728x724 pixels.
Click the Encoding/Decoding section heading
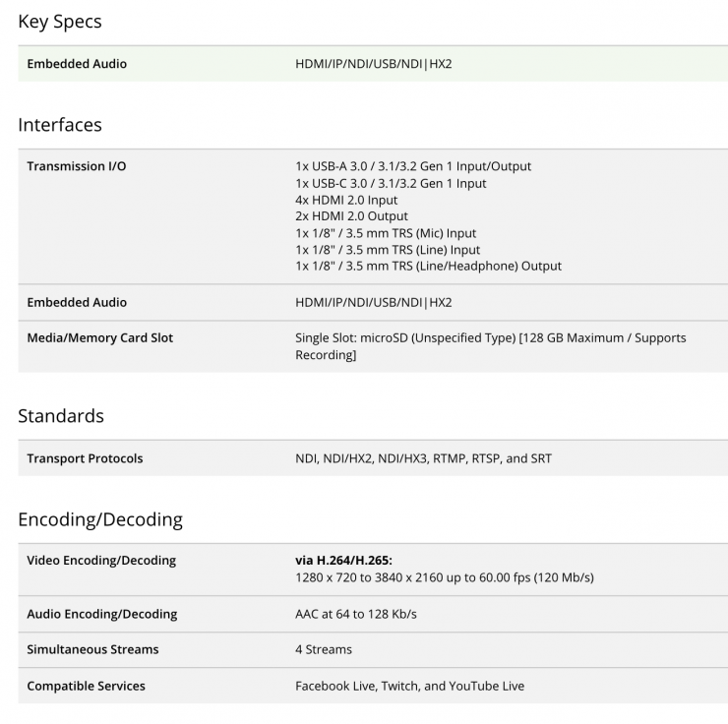(x=100, y=519)
